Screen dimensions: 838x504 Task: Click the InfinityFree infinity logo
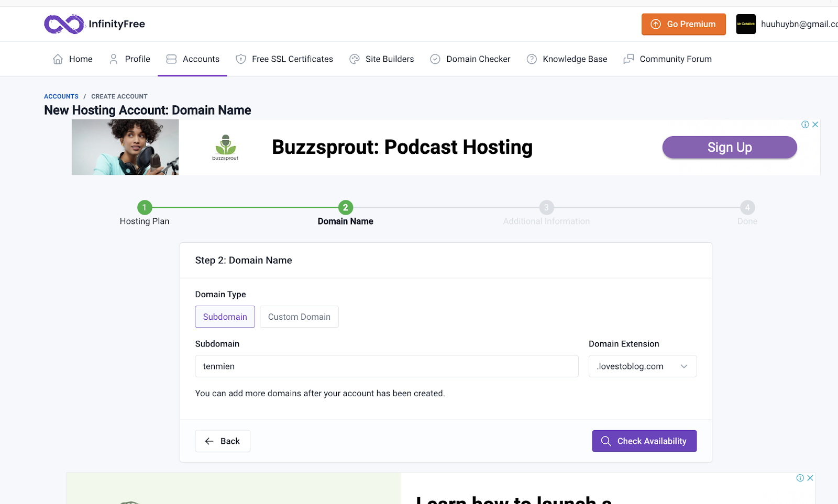click(64, 24)
